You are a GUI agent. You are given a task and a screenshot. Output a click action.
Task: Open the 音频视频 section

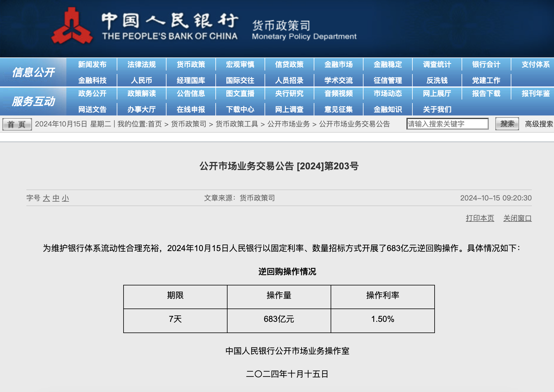pos(338,94)
